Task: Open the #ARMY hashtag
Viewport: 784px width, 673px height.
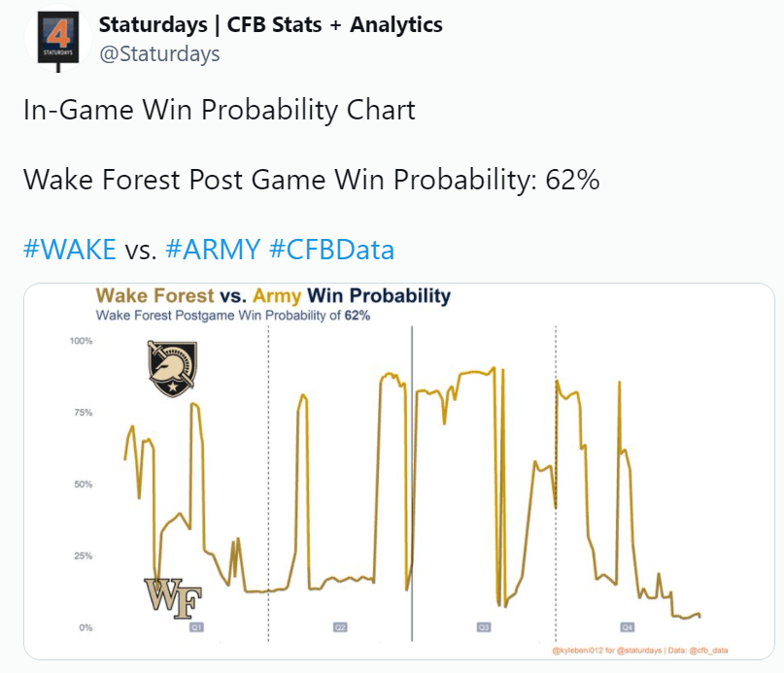Action: click(x=213, y=249)
